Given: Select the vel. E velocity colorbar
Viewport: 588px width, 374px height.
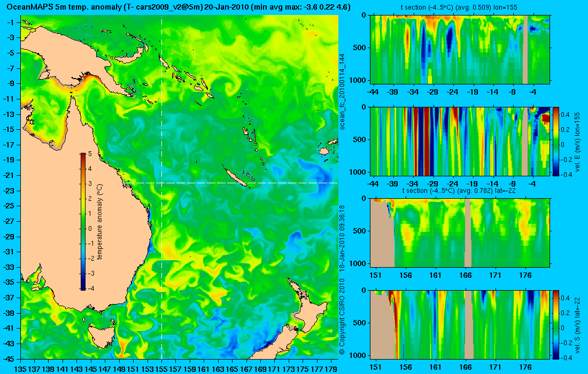Looking at the screenshot, I should click(x=556, y=141).
